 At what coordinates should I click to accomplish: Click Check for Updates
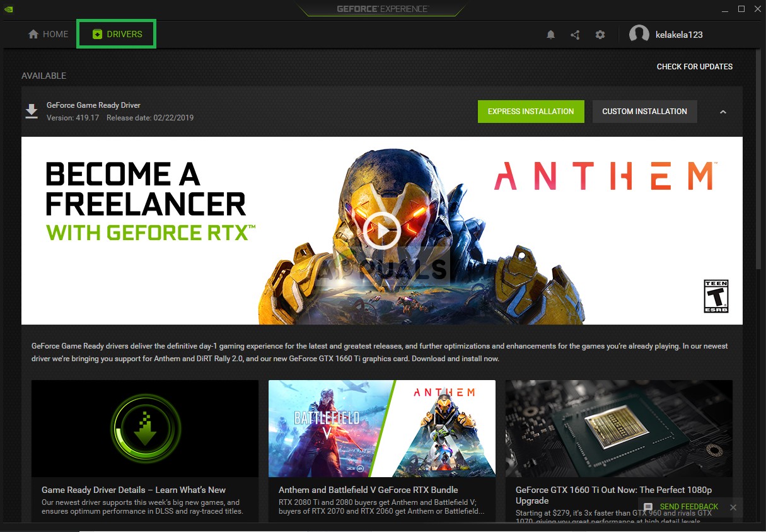click(x=695, y=66)
